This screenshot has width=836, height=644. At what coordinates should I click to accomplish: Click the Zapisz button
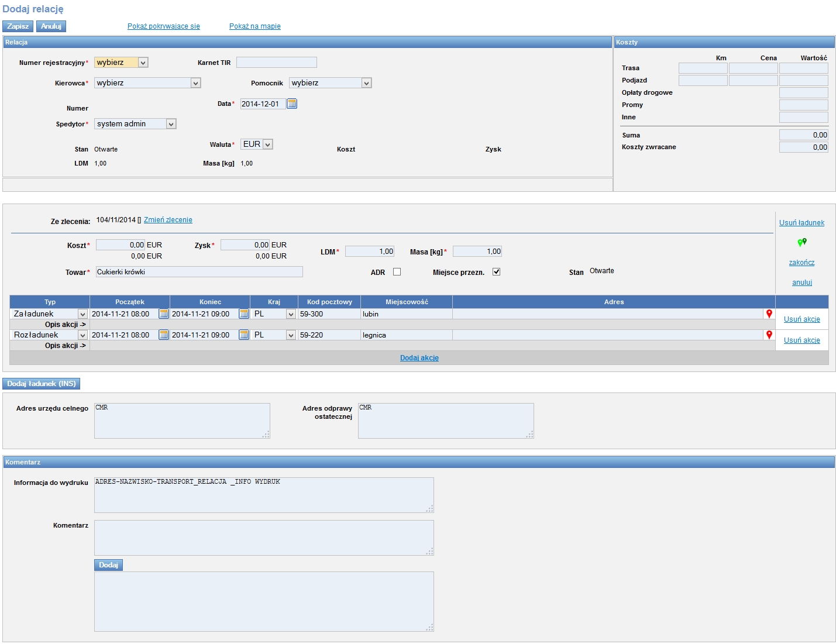[x=18, y=26]
